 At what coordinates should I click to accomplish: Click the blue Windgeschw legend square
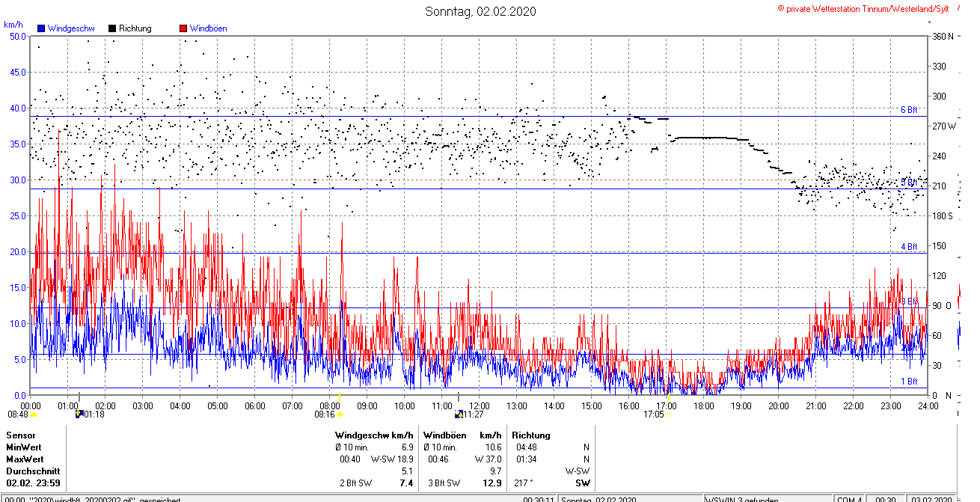click(x=42, y=28)
